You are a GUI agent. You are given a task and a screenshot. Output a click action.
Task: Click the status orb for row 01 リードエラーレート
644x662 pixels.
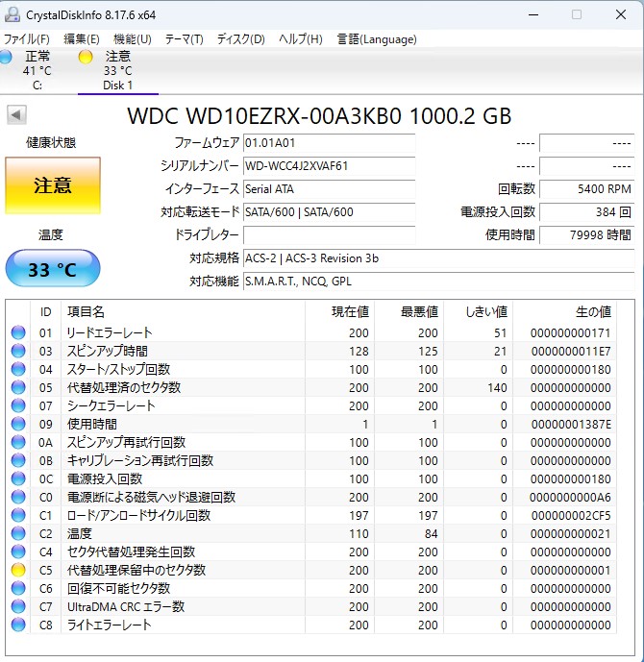point(18,332)
